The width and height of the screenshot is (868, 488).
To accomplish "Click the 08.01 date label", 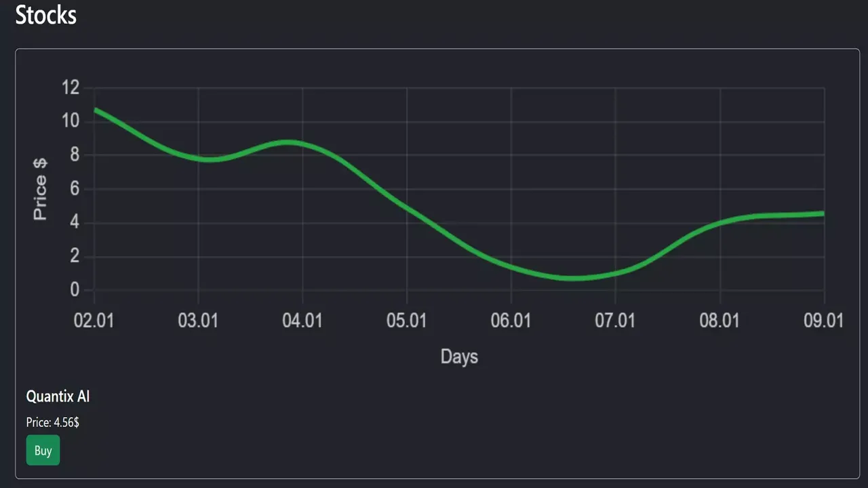I will pyautogui.click(x=719, y=321).
